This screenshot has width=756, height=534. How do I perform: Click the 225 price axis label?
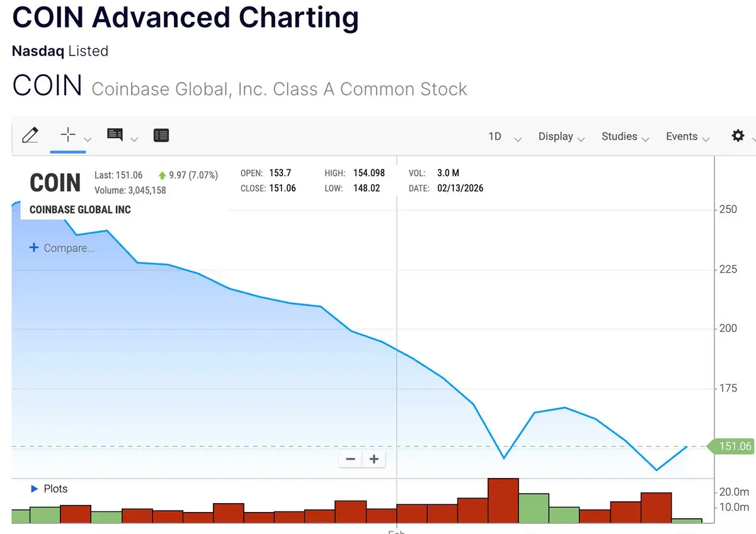pyautogui.click(x=728, y=269)
